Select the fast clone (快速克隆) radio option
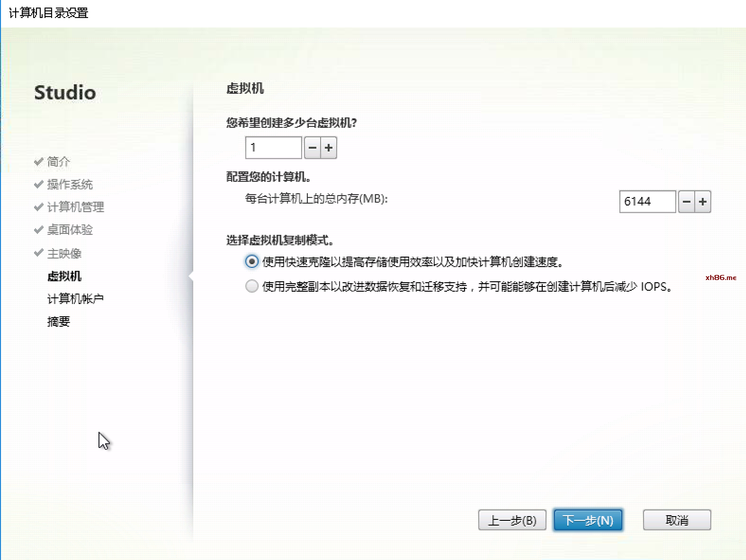Image resolution: width=746 pixels, height=560 pixels. click(x=252, y=261)
